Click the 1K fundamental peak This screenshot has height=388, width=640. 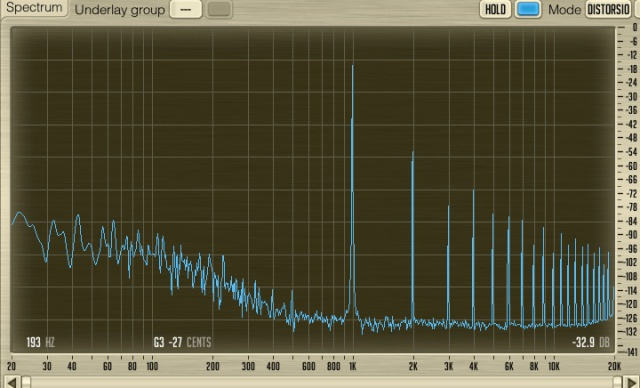353,65
